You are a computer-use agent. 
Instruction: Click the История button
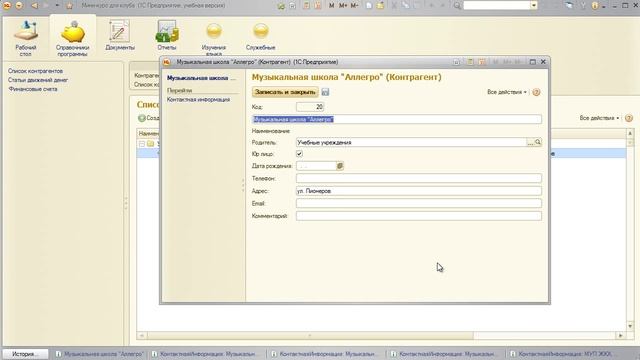tap(24, 354)
